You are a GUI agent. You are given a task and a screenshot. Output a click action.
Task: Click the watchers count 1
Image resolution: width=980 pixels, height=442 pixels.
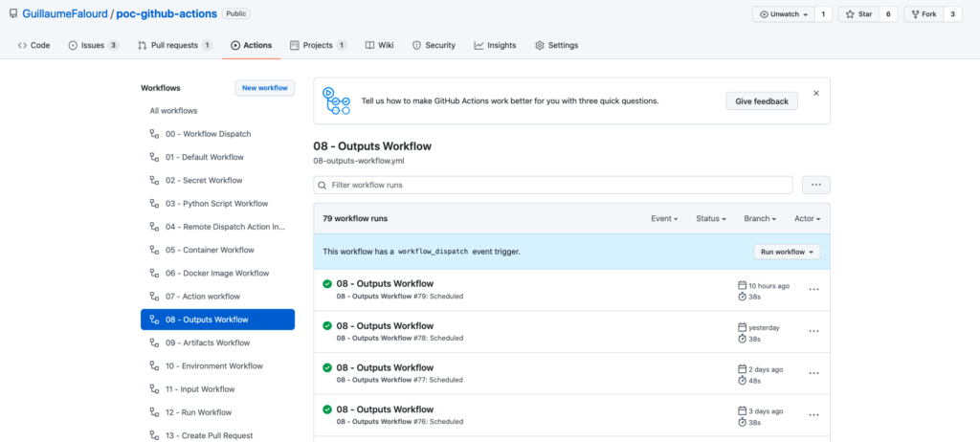pyautogui.click(x=823, y=13)
